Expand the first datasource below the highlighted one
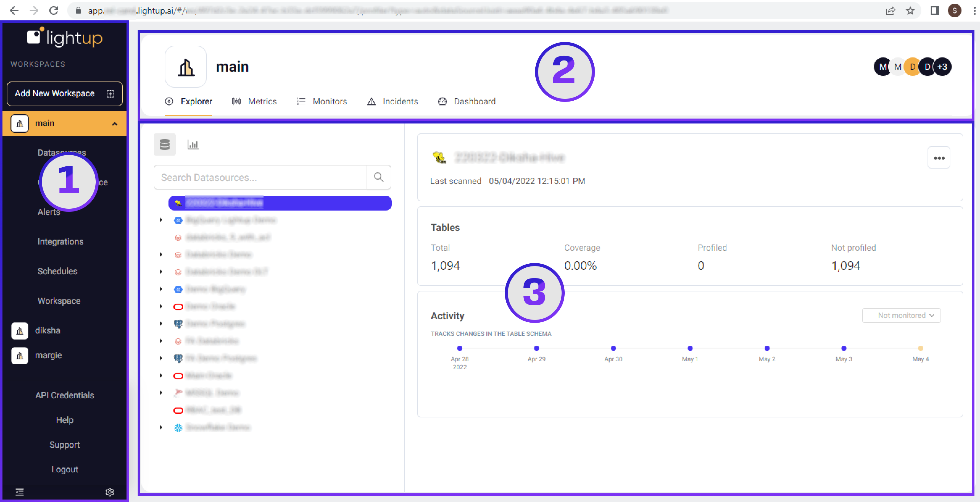Screen dimensions: 980x502 [x=160, y=220]
